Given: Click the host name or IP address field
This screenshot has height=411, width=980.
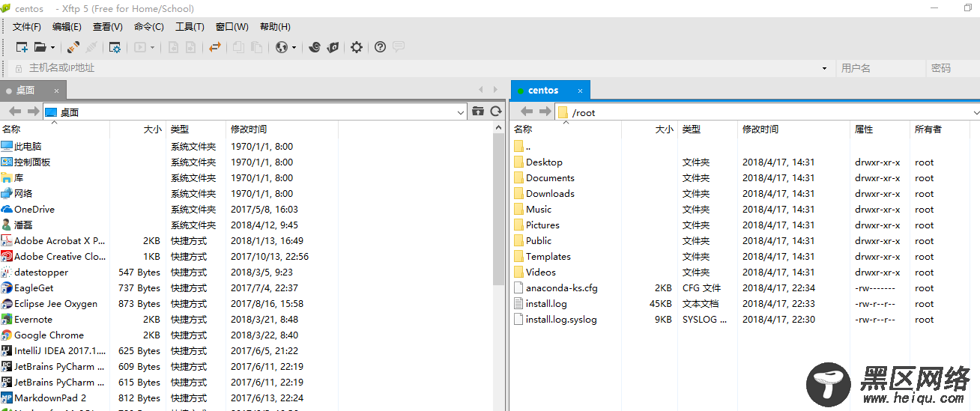Looking at the screenshot, I should [x=420, y=68].
